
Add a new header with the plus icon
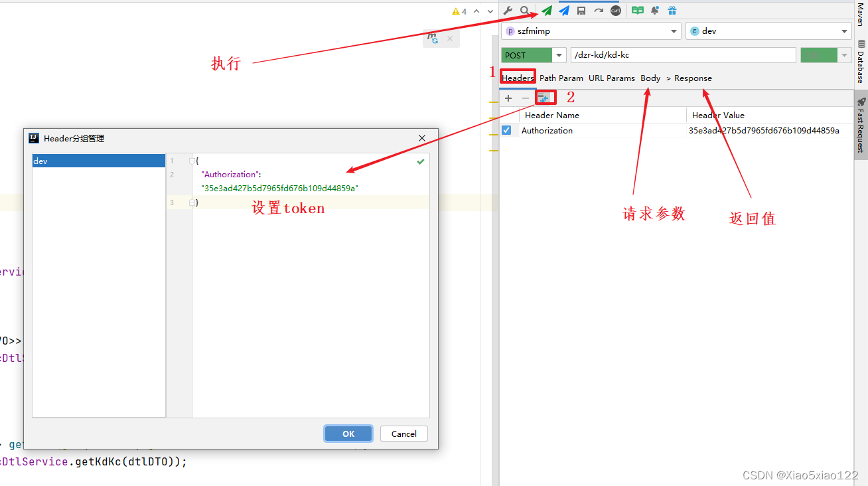[508, 98]
